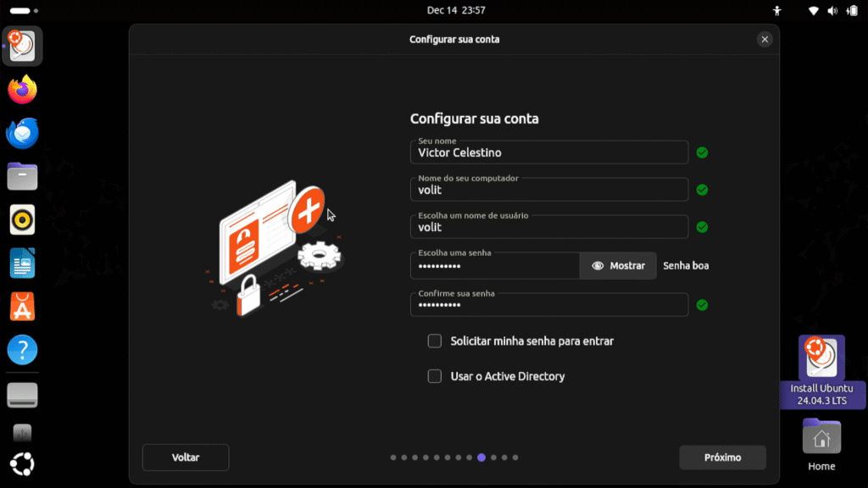
Task: Click the Ubuntu installer icon in dock
Action: pyautogui.click(x=23, y=47)
